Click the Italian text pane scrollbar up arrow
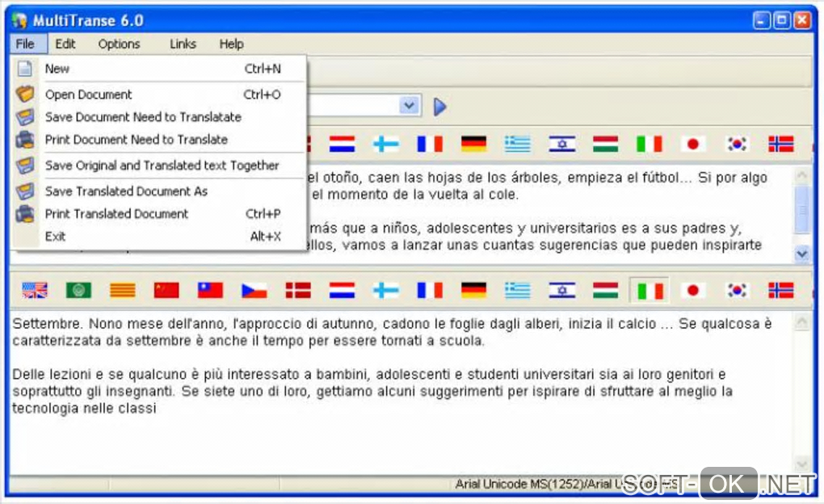 [x=802, y=321]
